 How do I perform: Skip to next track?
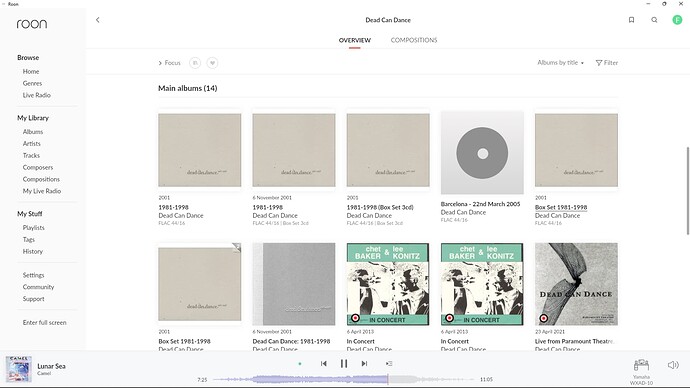pos(364,363)
